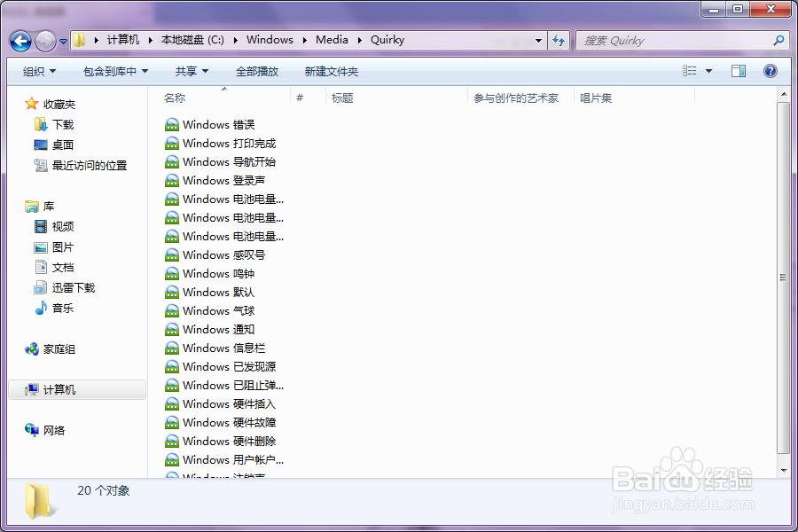Click the icon of Windows 通知 file
The height and width of the screenshot is (532, 798).
point(172,330)
